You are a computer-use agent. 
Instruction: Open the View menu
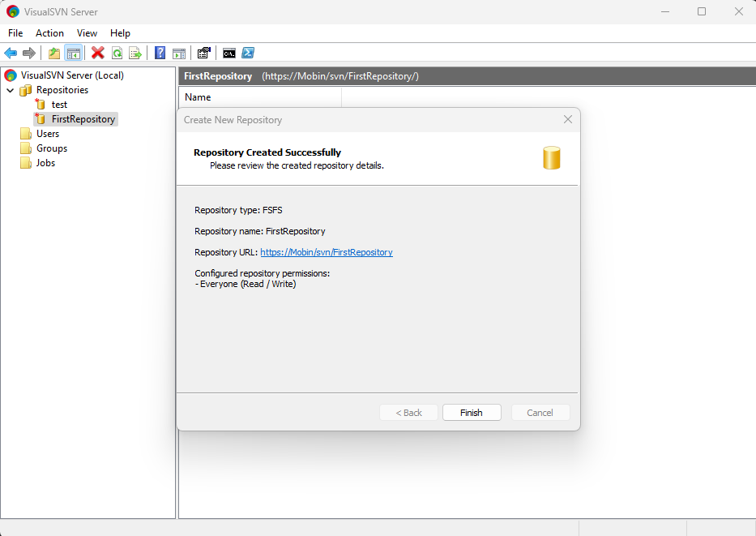pyautogui.click(x=87, y=33)
